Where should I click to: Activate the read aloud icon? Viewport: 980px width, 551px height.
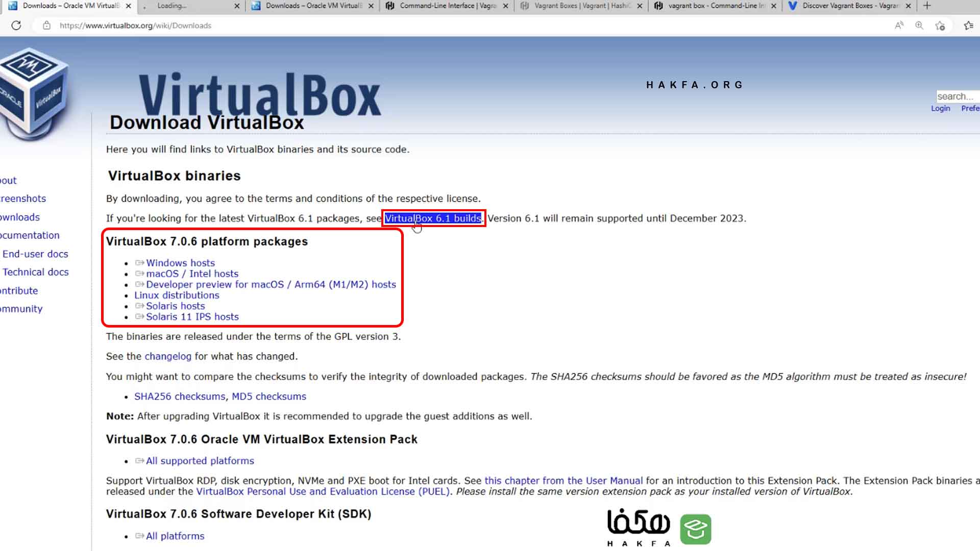tap(899, 26)
